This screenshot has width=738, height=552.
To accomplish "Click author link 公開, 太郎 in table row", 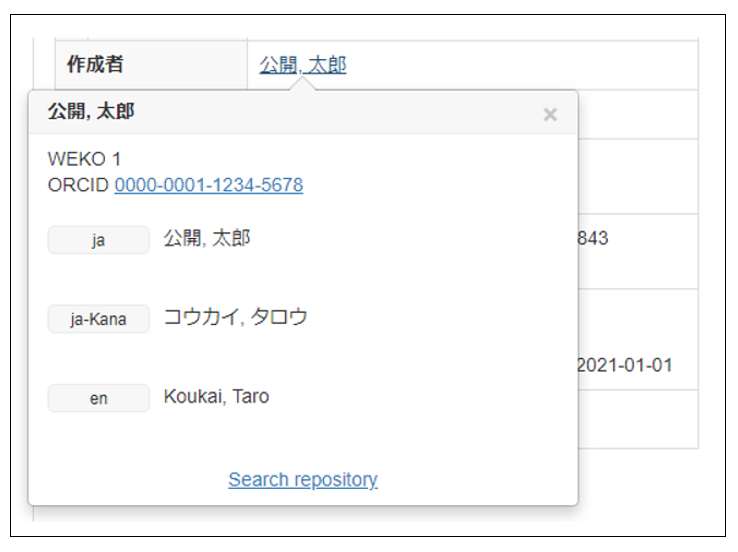I will [x=303, y=65].
